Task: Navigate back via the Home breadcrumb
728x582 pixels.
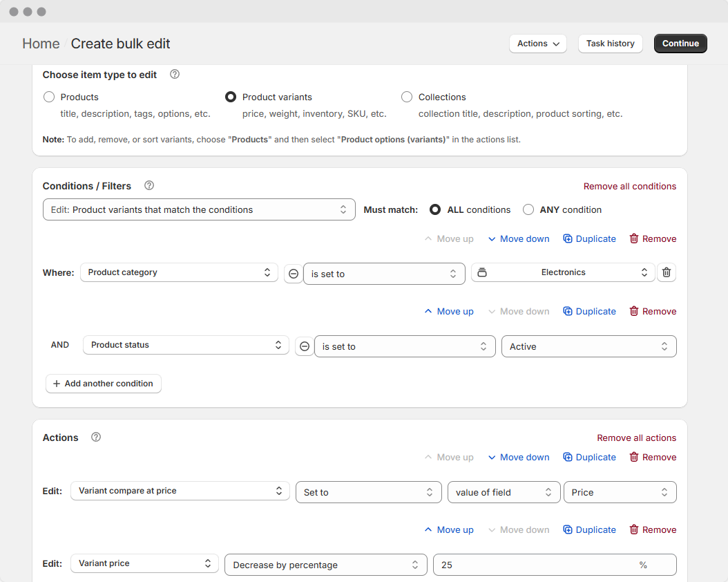Action: pyautogui.click(x=41, y=44)
